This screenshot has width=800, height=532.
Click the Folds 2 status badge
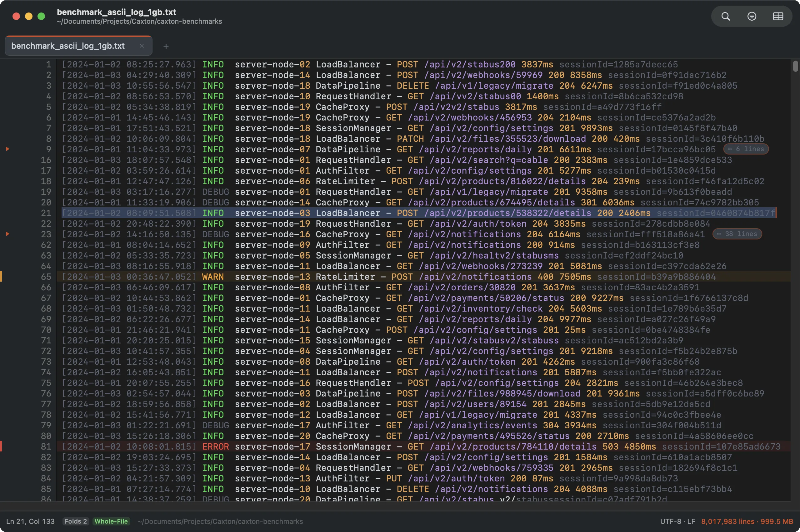[x=76, y=521]
